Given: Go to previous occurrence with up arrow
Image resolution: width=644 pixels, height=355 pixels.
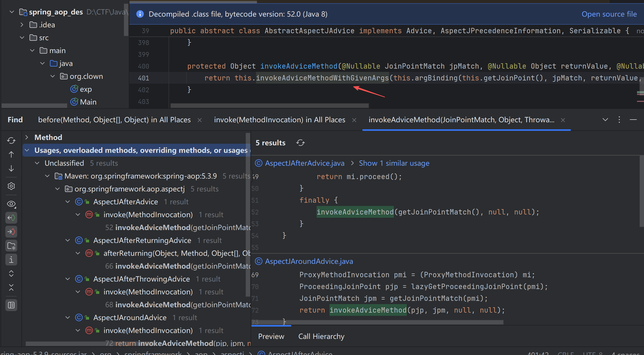Looking at the screenshot, I should click(x=11, y=154).
